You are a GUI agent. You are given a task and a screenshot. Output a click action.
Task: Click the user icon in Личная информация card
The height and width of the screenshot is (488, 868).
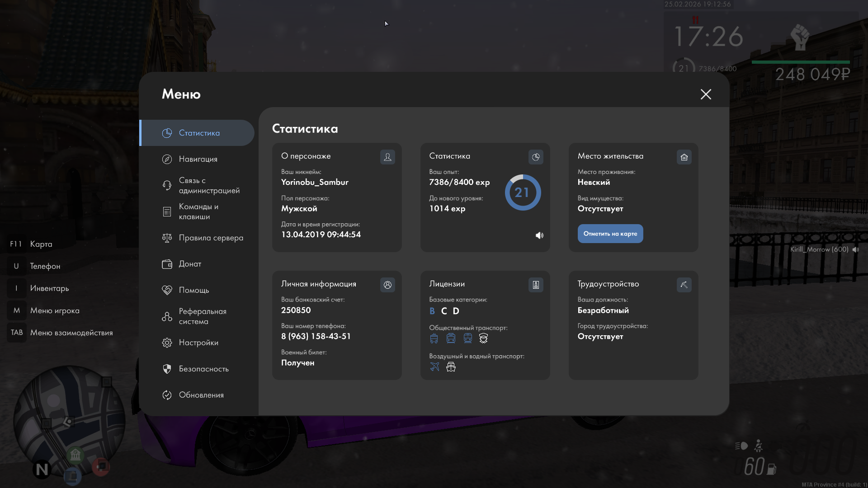point(387,285)
